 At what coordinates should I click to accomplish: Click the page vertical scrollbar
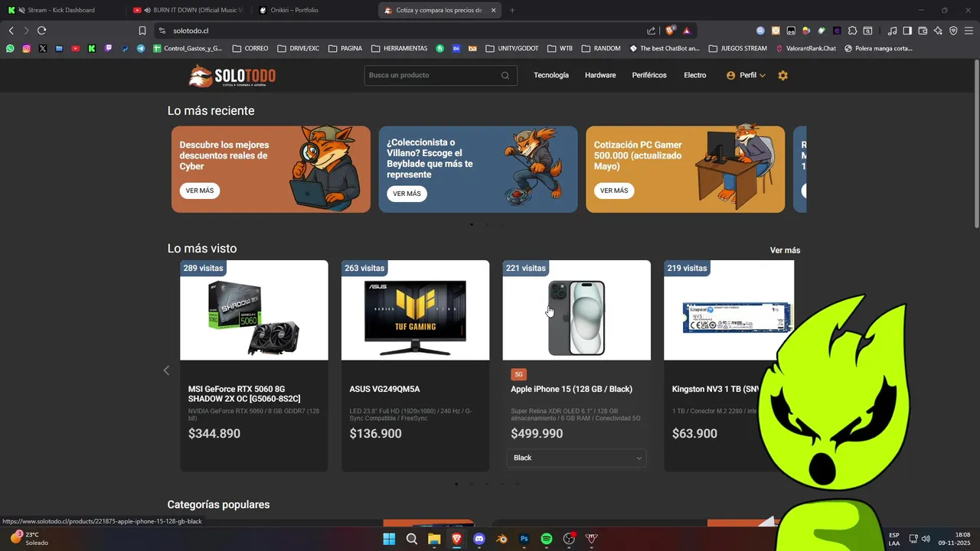976,145
